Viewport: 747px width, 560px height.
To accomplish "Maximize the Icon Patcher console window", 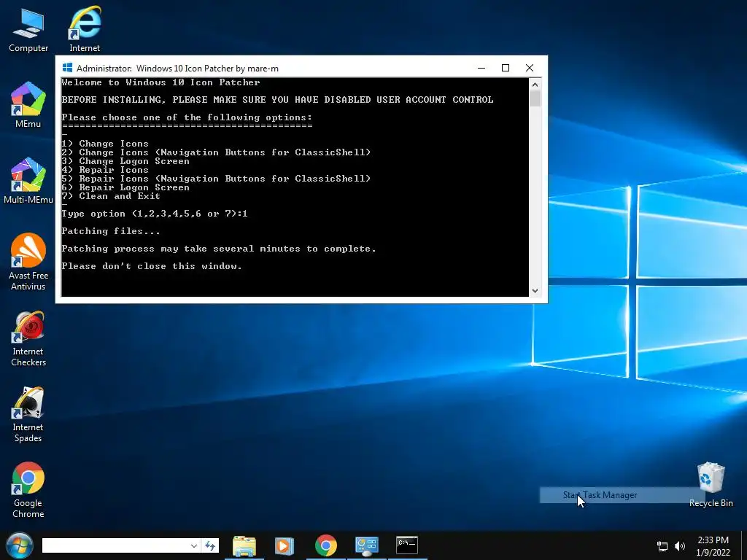I will click(506, 68).
